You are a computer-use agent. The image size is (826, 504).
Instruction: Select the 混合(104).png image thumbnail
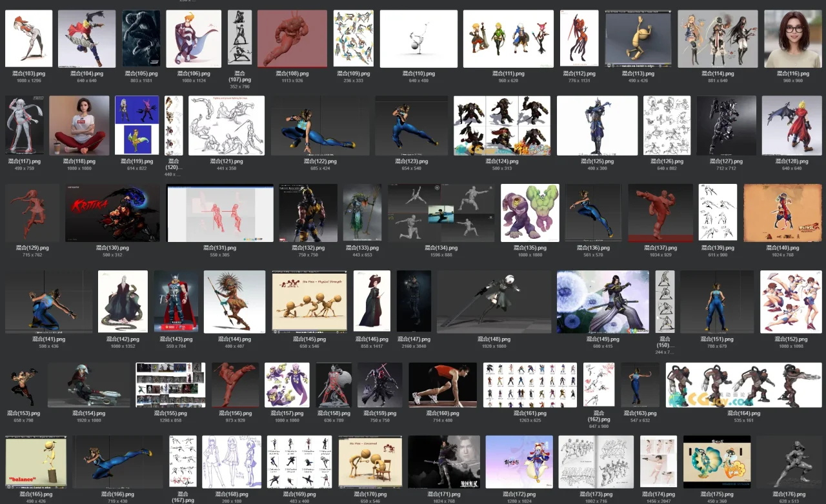coord(87,39)
